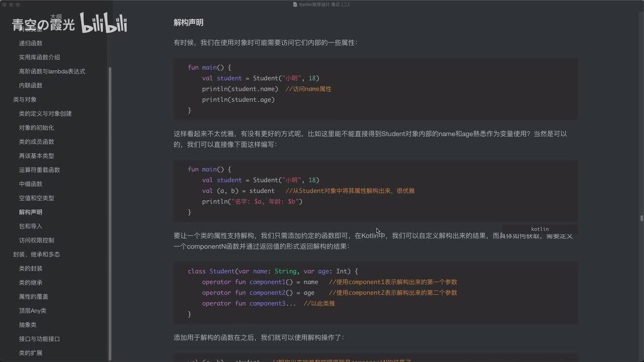644x362 pixels.
Task: Click the outline sidebar scrollbar
Action: pos(110,213)
